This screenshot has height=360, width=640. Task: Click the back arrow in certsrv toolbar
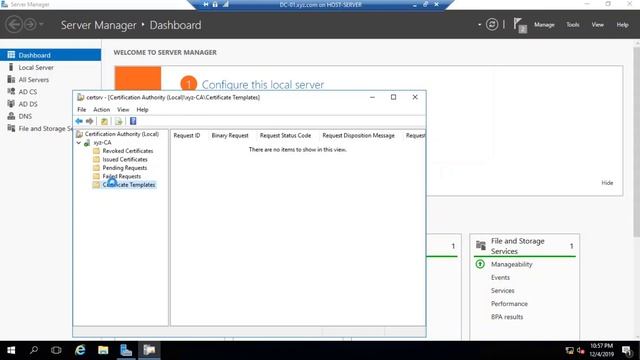[x=79, y=121]
